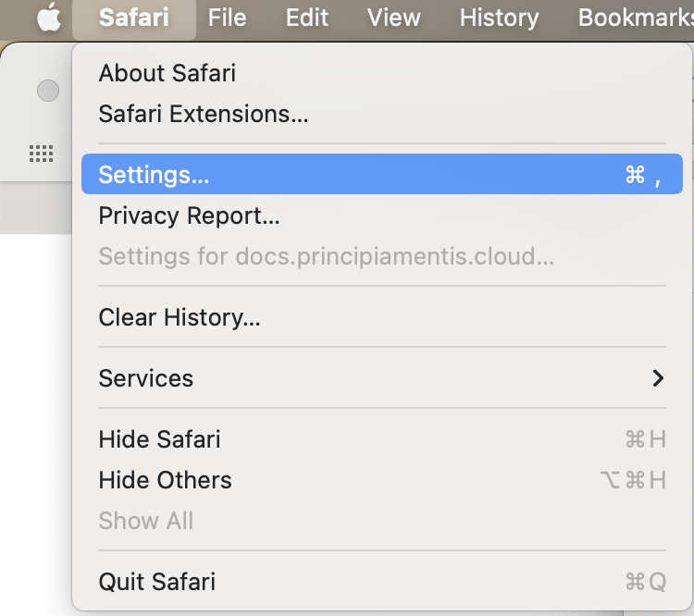Viewport: 694px width, 616px height.
Task: Open Safari Extensions… menu item
Action: 204,114
